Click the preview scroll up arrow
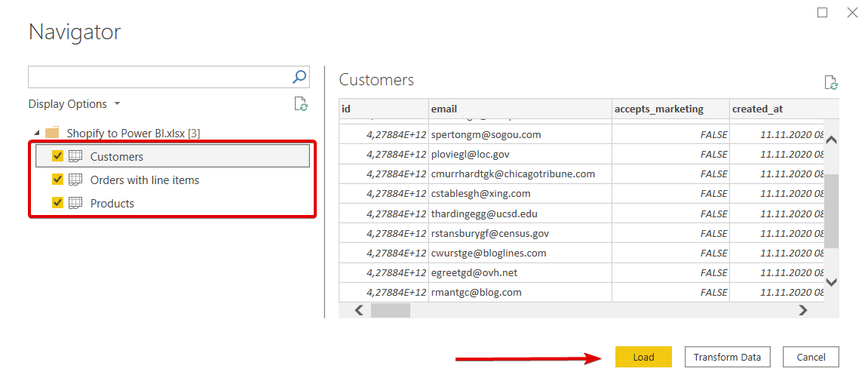The height and width of the screenshot is (384, 868). pos(831,140)
